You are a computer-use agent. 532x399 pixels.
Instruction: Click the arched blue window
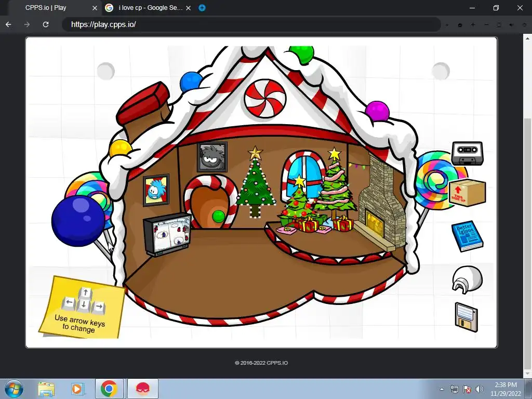coord(303,175)
